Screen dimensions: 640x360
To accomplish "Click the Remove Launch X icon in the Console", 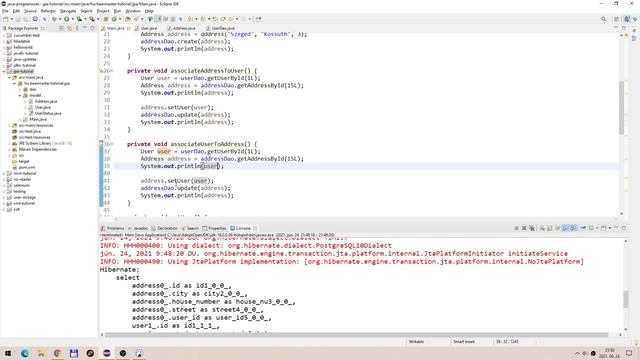I will [524, 228].
